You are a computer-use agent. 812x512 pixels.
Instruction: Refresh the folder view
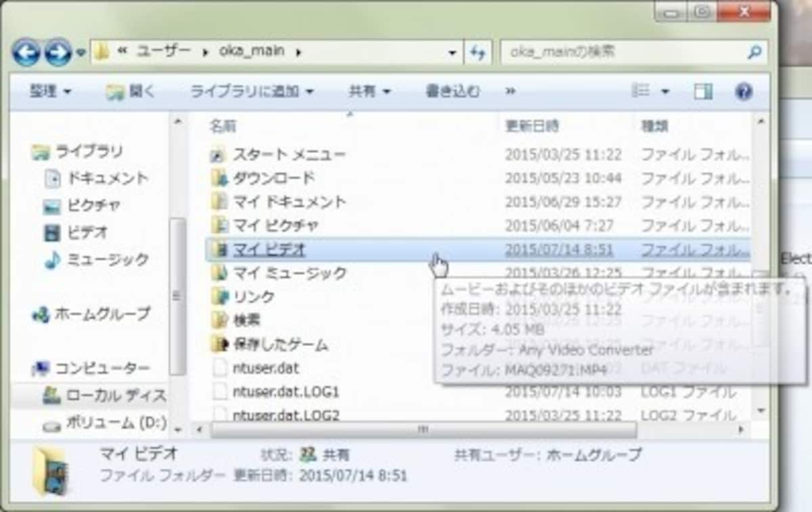[478, 52]
